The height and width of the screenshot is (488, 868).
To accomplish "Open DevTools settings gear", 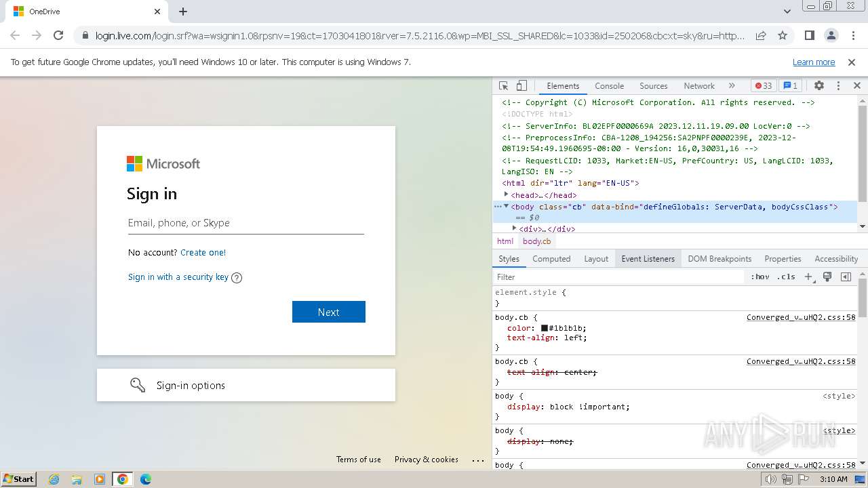I will pyautogui.click(x=819, y=86).
